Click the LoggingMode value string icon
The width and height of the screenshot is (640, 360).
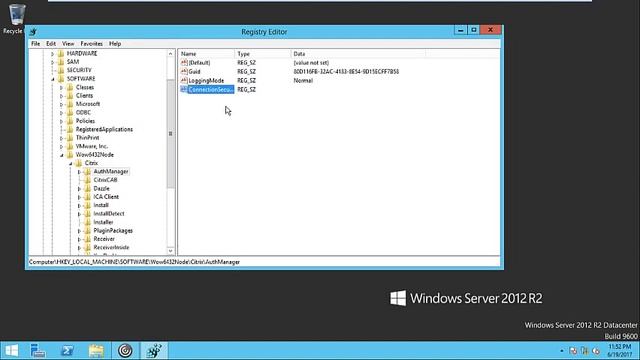click(x=184, y=80)
